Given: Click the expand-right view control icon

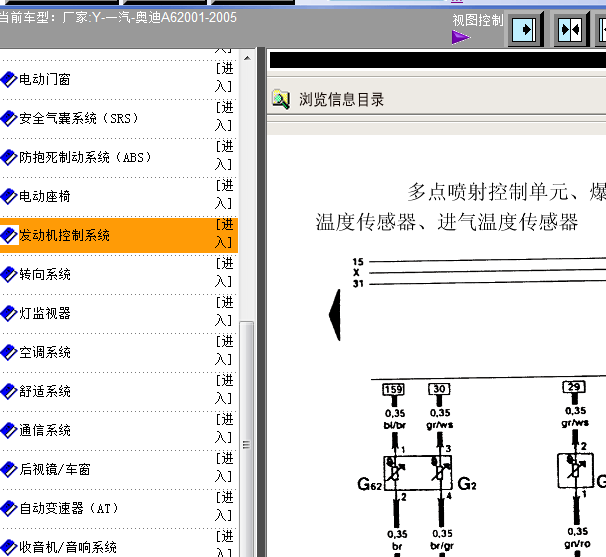Looking at the screenshot, I should tap(524, 30).
